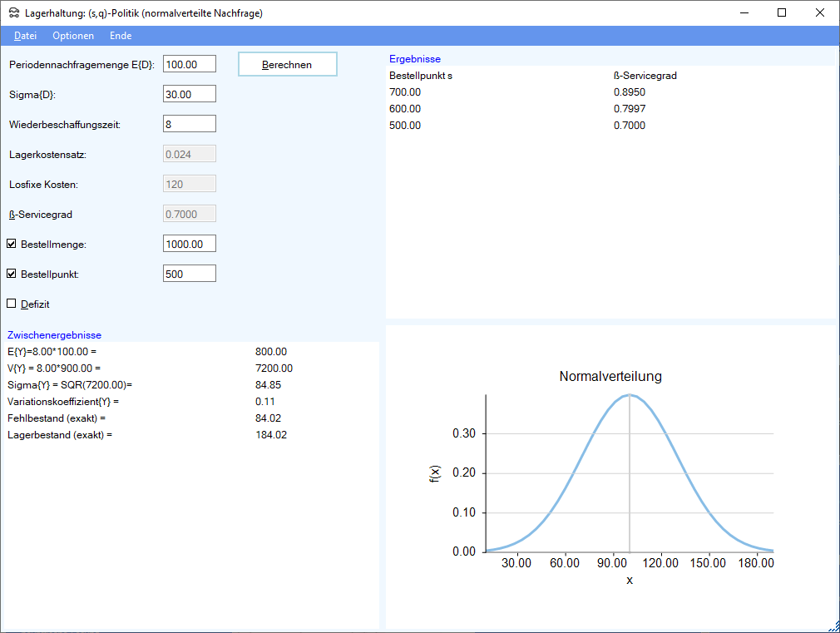Close the Lagerhaltung window

[820, 12]
